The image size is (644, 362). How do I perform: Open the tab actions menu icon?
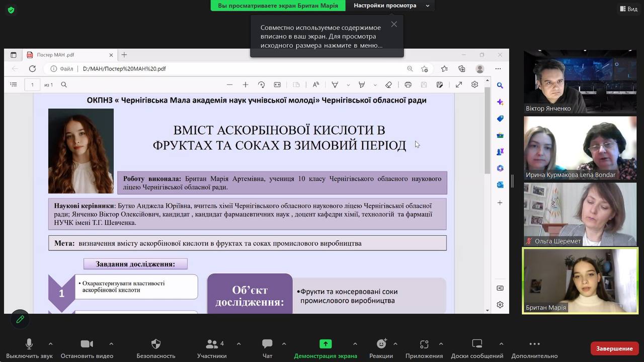(x=14, y=55)
